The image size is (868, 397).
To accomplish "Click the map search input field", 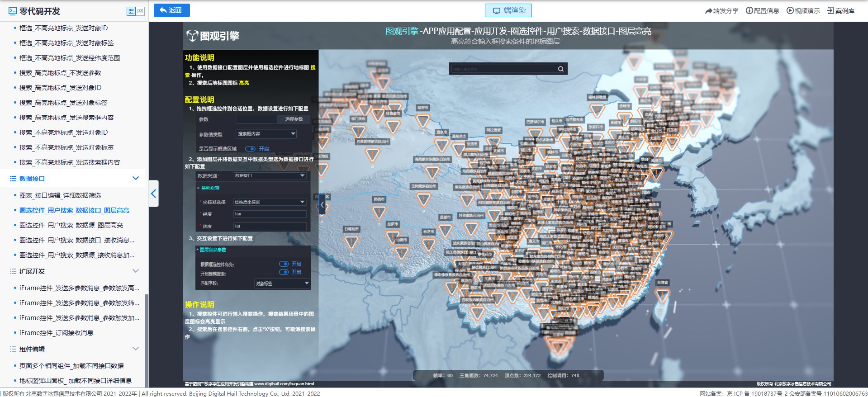I will (503, 69).
